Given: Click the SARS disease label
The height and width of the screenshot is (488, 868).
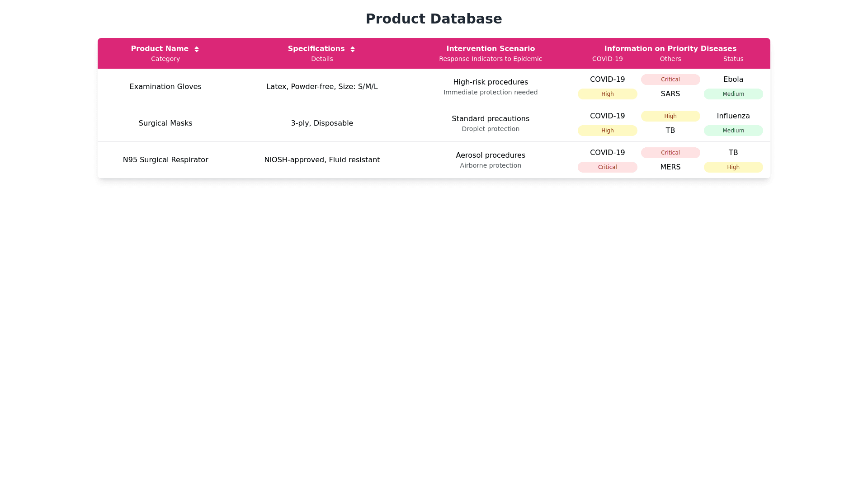Looking at the screenshot, I should point(670,94).
